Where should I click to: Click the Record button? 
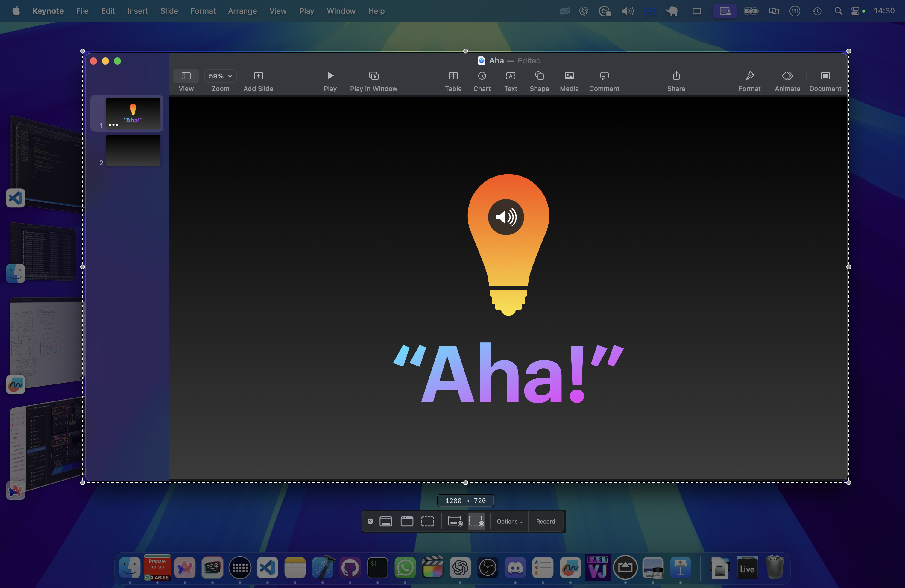[545, 522]
